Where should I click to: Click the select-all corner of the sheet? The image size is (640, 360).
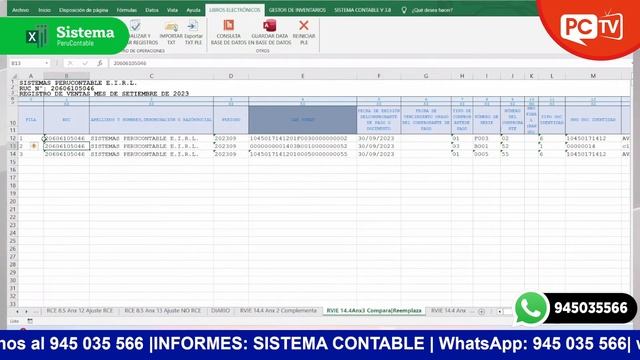[x=13, y=76]
